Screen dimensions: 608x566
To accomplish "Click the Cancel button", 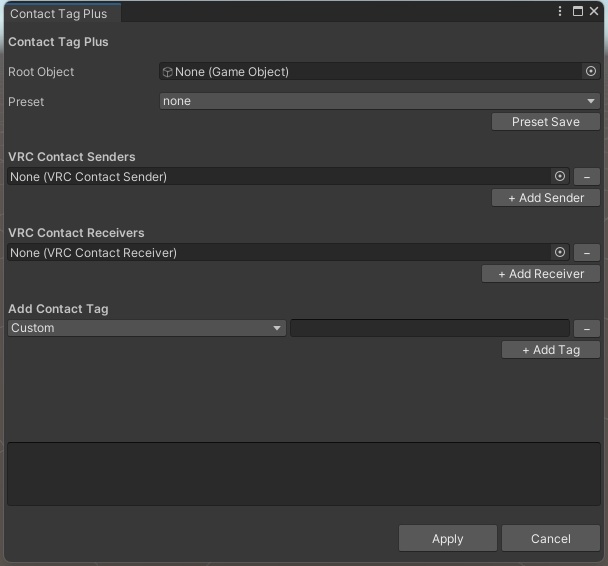I will click(551, 538).
